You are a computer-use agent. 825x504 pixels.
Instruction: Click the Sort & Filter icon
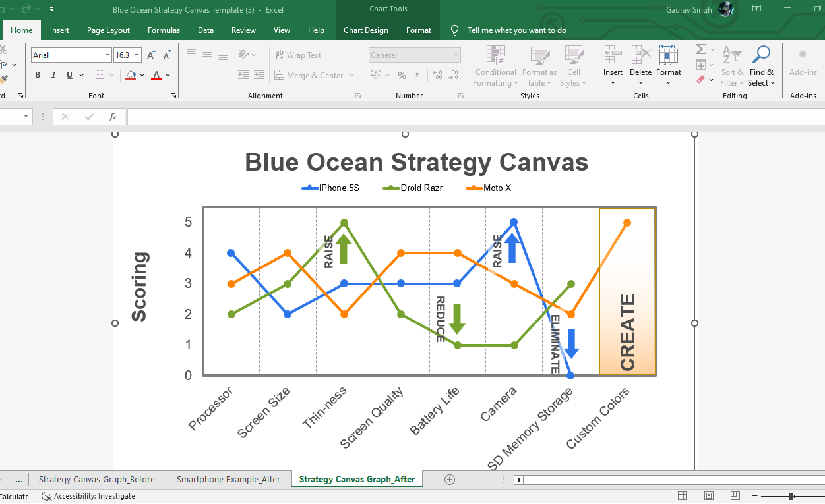[x=731, y=55]
